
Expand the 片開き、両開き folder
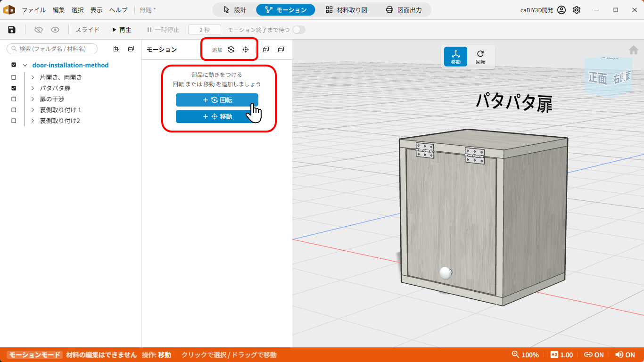tap(33, 77)
